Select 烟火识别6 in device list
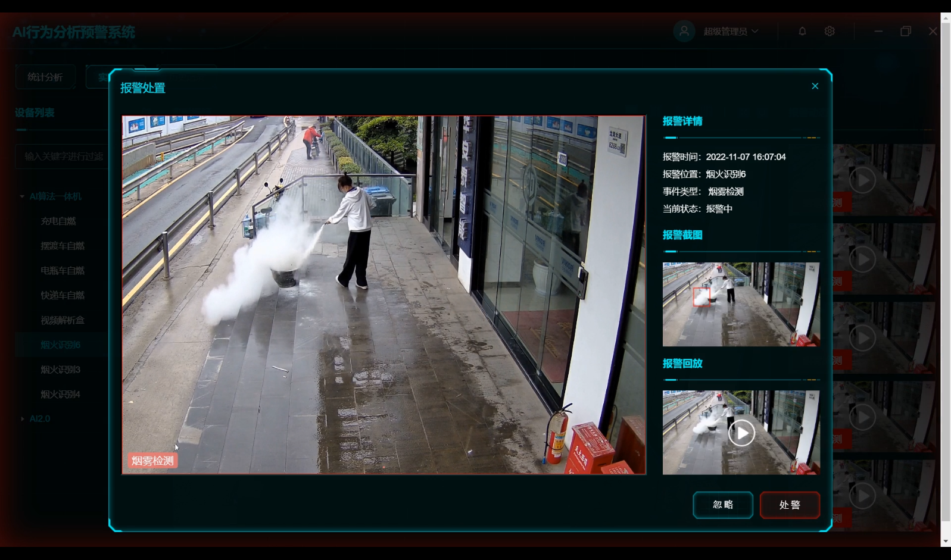 pyautogui.click(x=61, y=345)
